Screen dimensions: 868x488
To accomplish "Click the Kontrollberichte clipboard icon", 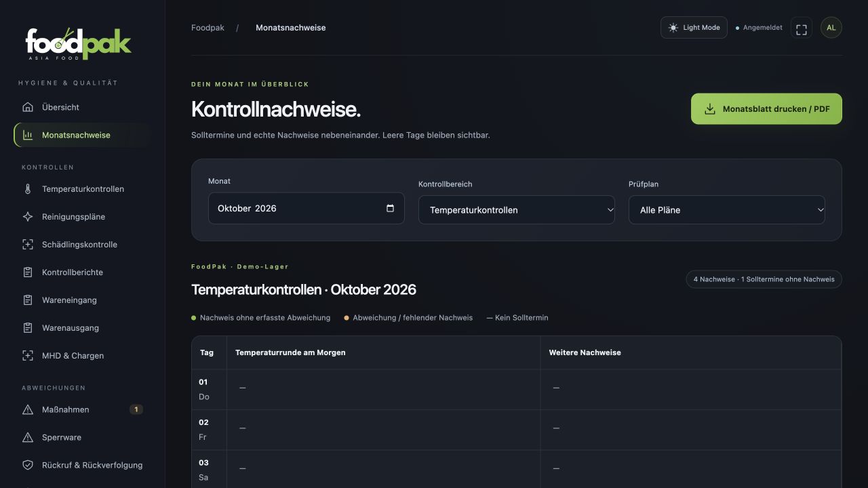I will (28, 272).
